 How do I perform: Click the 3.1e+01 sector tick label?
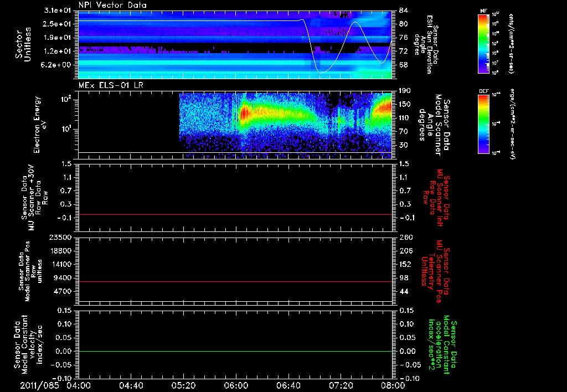tap(57, 11)
